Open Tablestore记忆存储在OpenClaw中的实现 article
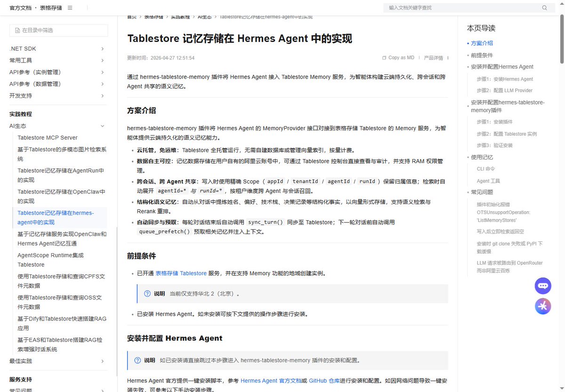Viewport: 565px width, 392px height. click(x=62, y=197)
